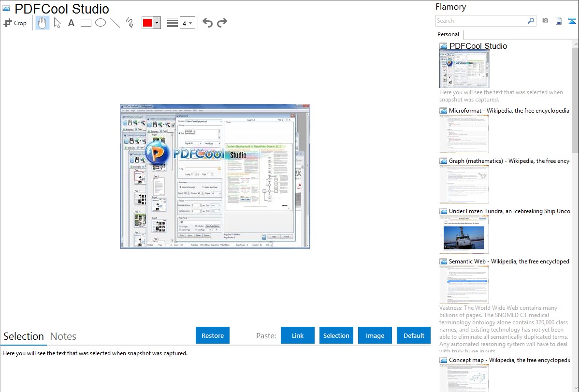This screenshot has width=579, height=392.
Task: Open the Under Frozen Tundra ship thumbnail
Action: [x=464, y=234]
